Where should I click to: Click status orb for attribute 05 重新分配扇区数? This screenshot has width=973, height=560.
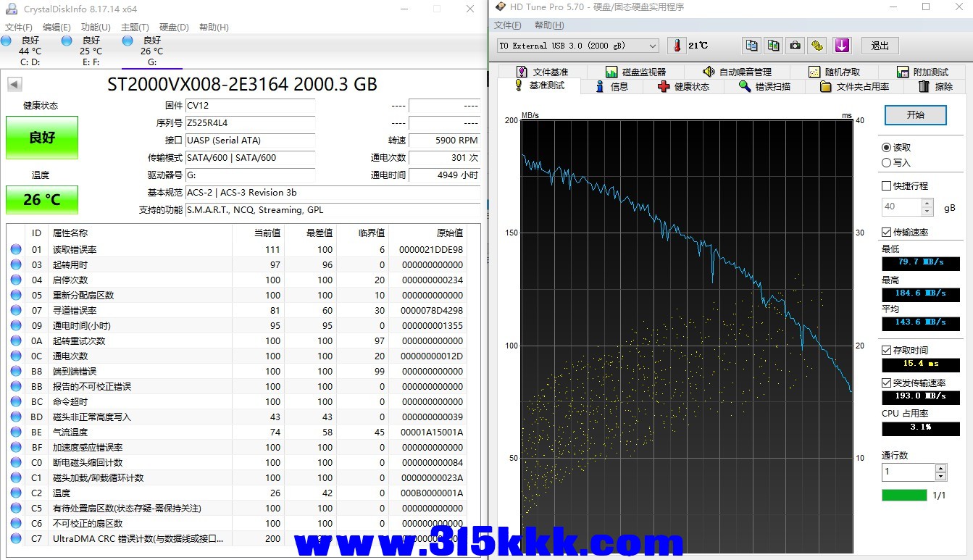(16, 295)
